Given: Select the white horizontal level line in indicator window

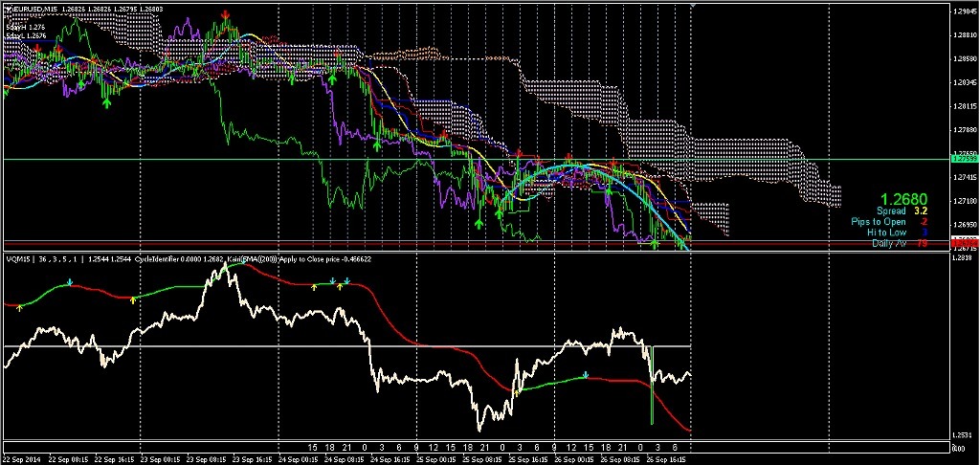Looking at the screenshot, I should [x=346, y=345].
